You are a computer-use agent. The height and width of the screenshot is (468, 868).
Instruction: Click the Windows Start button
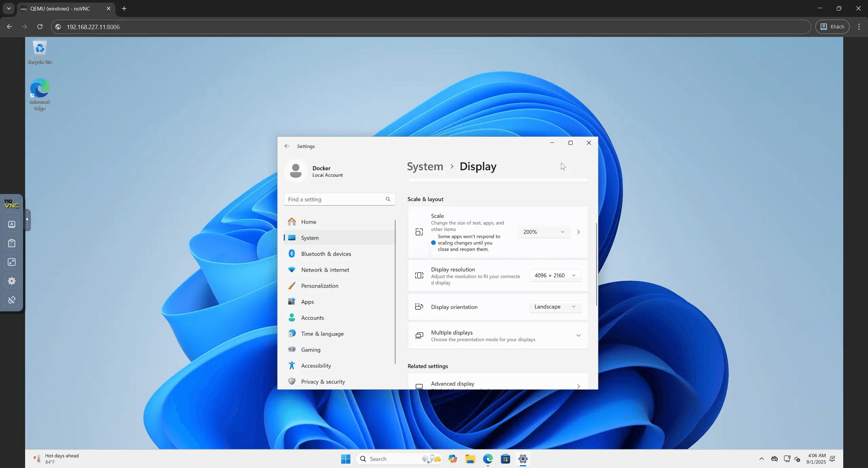[x=345, y=459]
